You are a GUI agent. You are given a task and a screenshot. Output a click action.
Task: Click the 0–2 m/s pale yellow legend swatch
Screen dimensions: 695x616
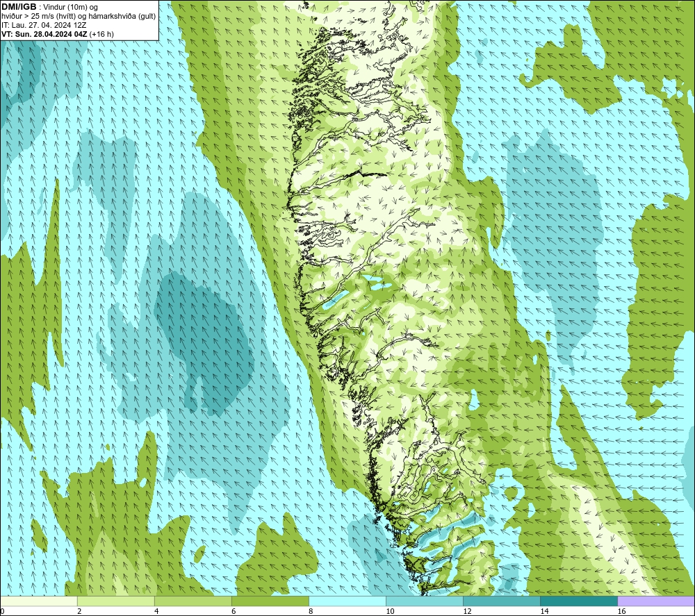pos(38,601)
